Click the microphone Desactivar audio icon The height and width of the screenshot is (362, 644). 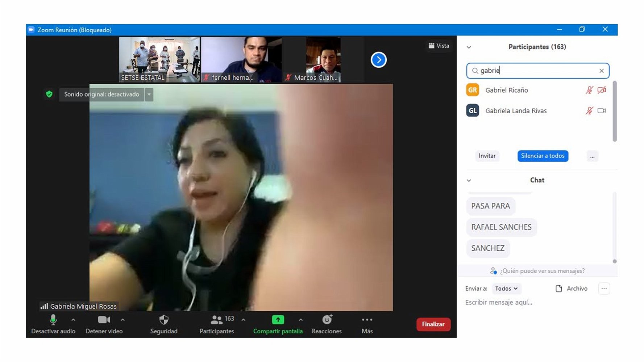coord(53,320)
